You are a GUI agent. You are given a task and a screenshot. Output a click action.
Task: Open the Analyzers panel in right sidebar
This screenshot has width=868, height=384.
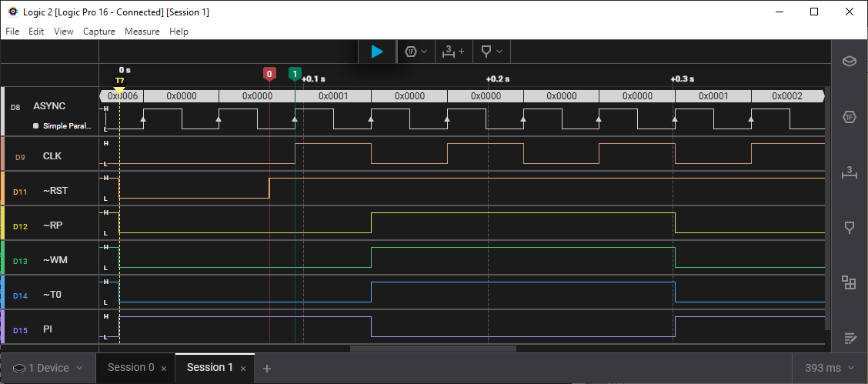850,117
